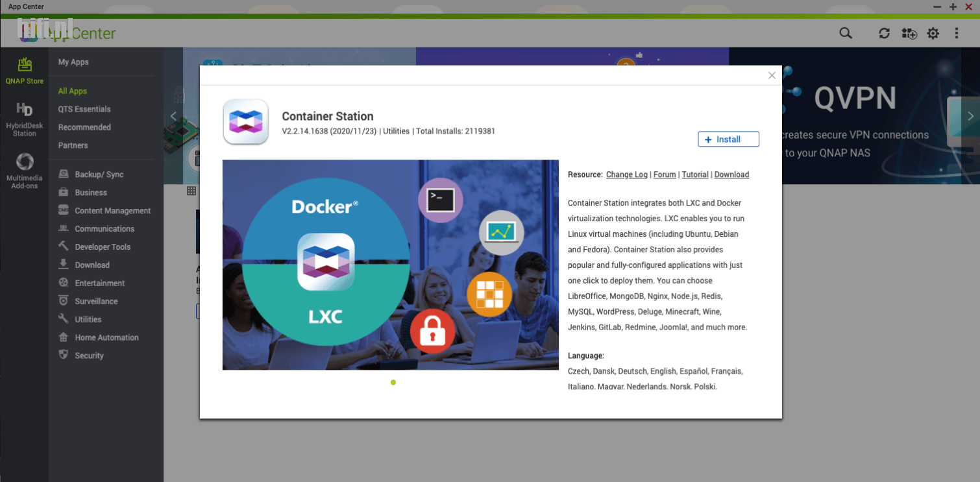Viewport: 980px width, 482px height.
Task: Click the Total Installs: 2119381 text
Action: coord(456,131)
